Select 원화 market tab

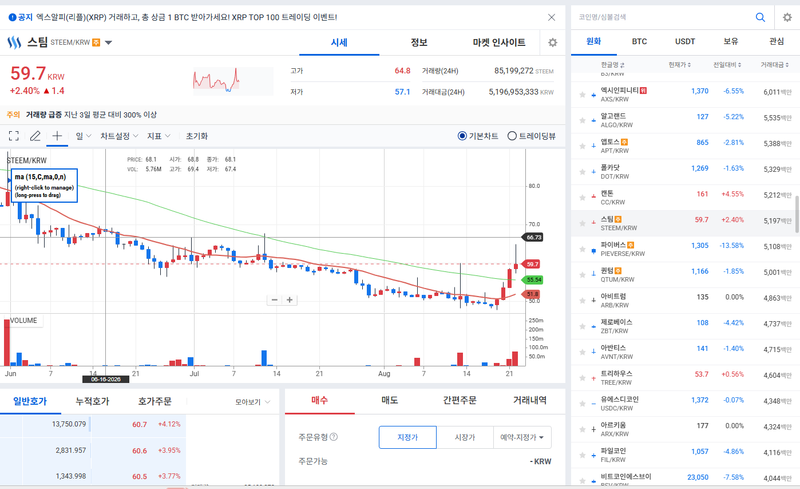tap(594, 41)
